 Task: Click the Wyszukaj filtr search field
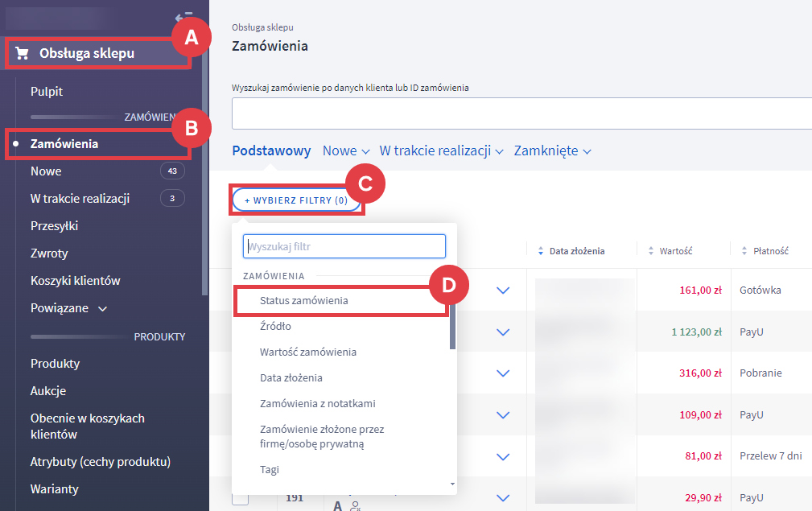click(x=344, y=245)
